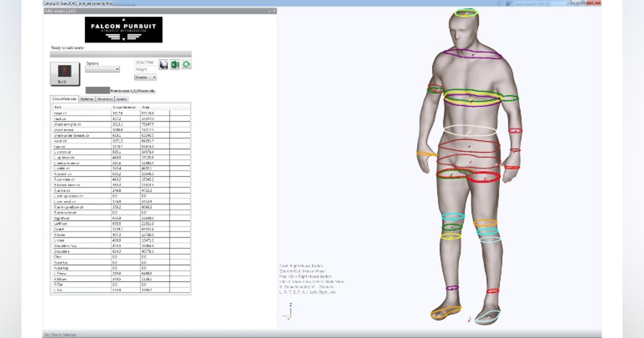Select the 'R Fist' row
644x338 pixels.
pyautogui.click(x=121, y=284)
